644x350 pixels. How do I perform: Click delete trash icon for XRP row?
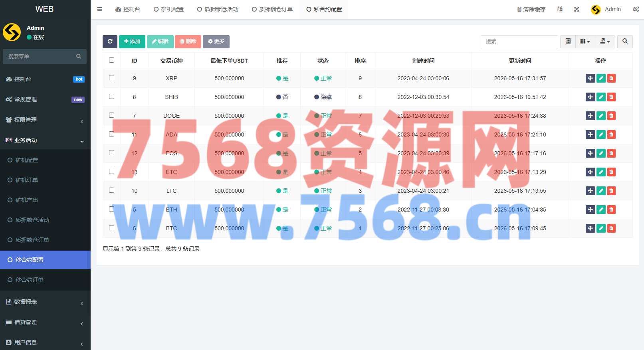611,78
